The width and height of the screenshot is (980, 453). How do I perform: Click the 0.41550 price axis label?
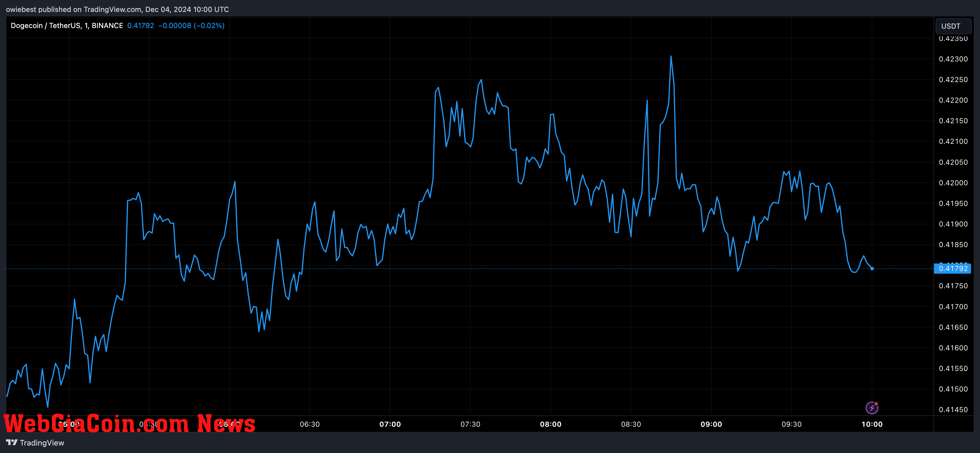point(953,368)
